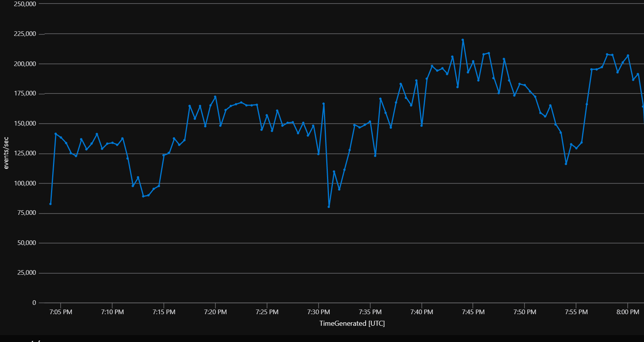This screenshot has width=644, height=342.
Task: Click the 7:20 PM time label
Action: 216,312
